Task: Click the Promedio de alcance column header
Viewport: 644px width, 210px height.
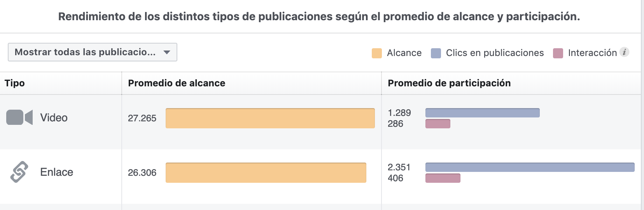Action: [x=177, y=83]
